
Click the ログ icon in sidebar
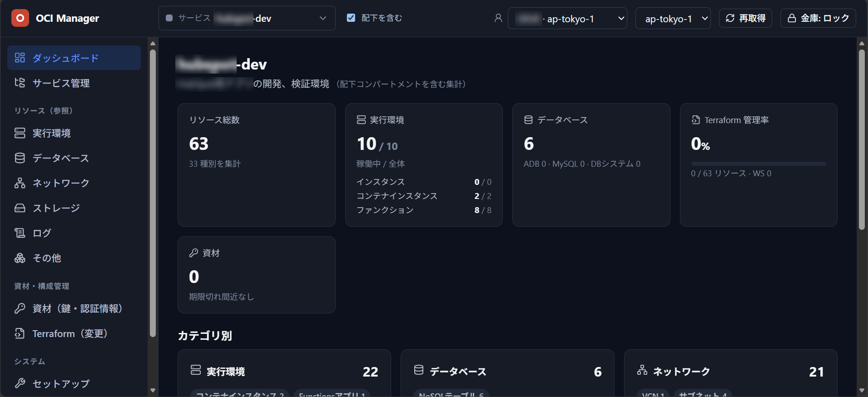click(x=20, y=233)
